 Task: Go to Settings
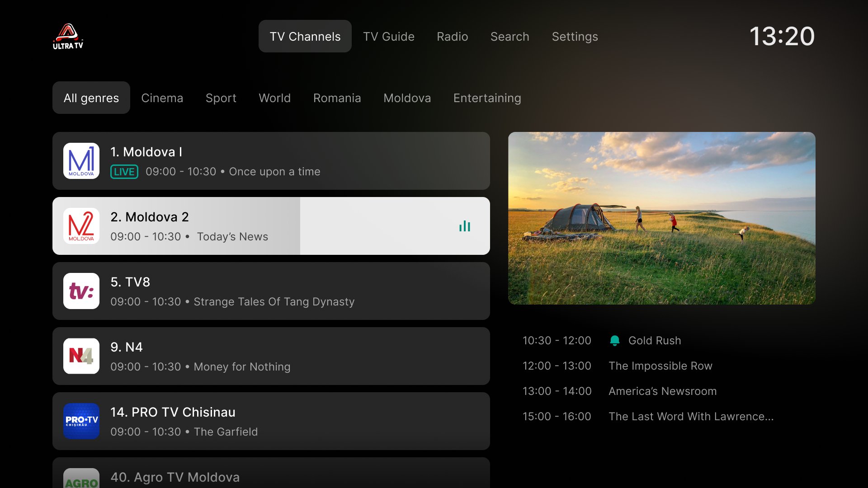[575, 36]
